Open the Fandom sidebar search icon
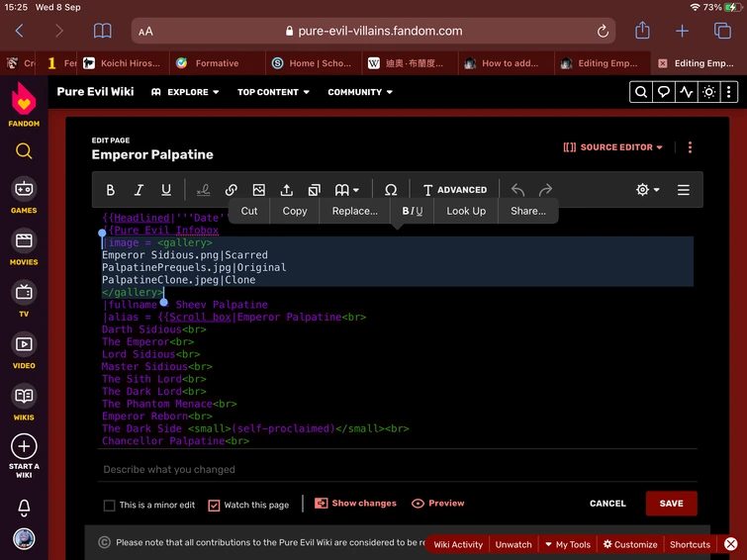The width and height of the screenshot is (747, 560). point(24,151)
